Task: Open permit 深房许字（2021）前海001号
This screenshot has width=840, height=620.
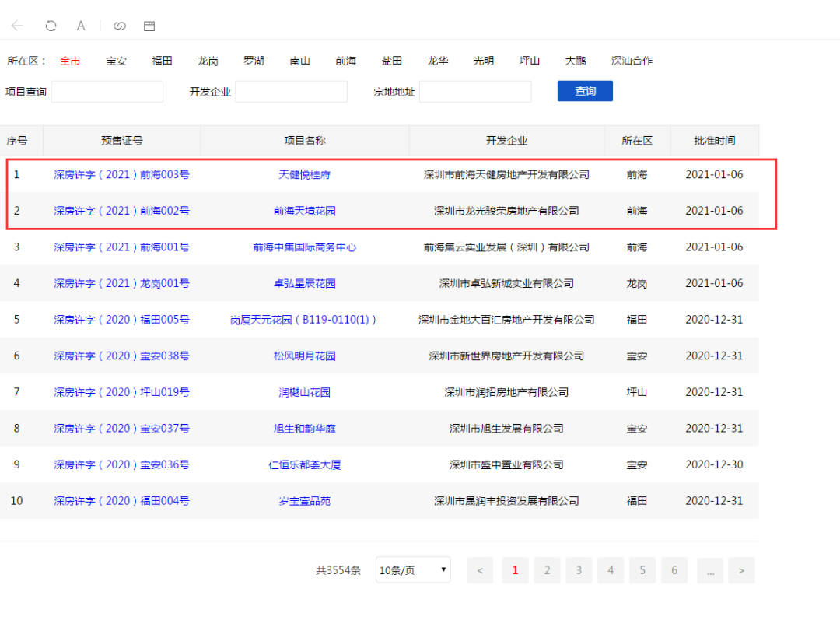Action: click(x=121, y=247)
